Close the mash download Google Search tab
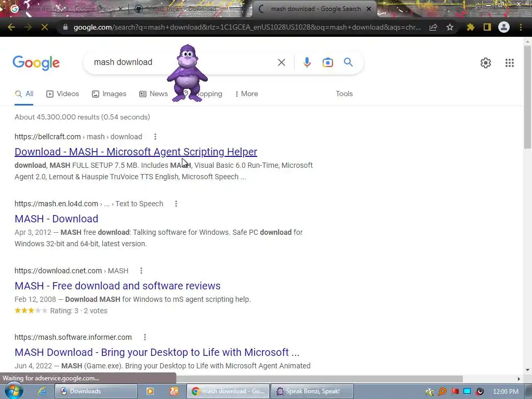The image size is (532, 399). point(369,9)
